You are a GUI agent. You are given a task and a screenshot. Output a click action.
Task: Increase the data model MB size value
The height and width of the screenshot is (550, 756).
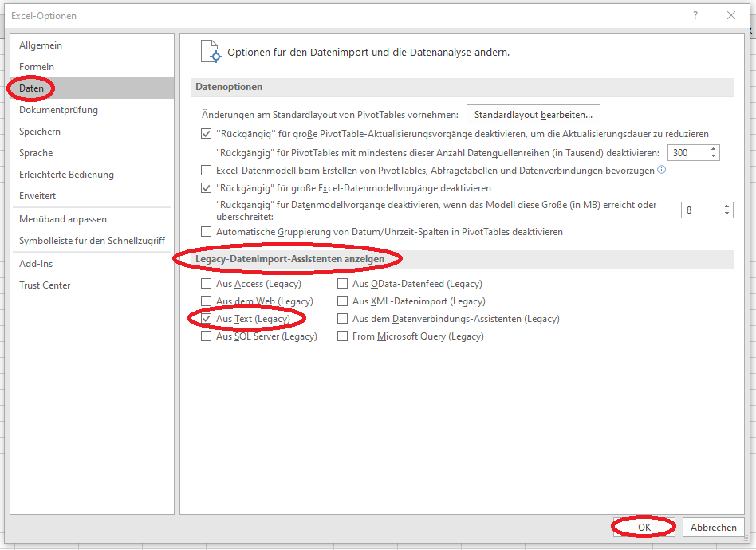coord(727,206)
